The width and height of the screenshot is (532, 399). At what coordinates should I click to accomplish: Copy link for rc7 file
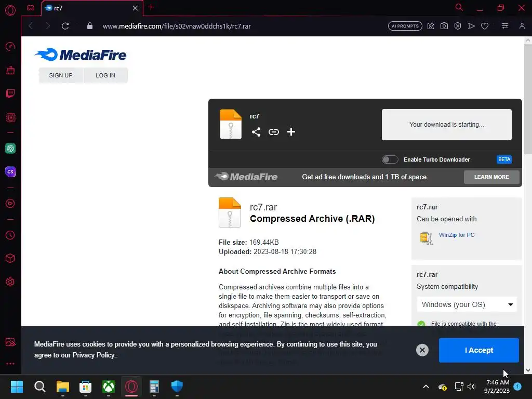pos(273,132)
